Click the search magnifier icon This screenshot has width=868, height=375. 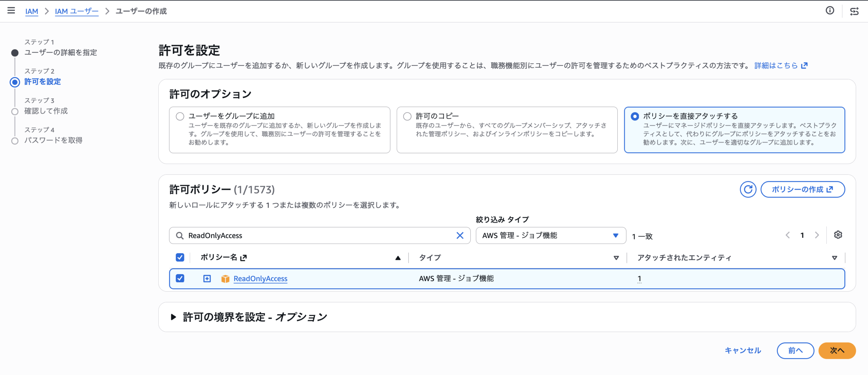(x=180, y=235)
